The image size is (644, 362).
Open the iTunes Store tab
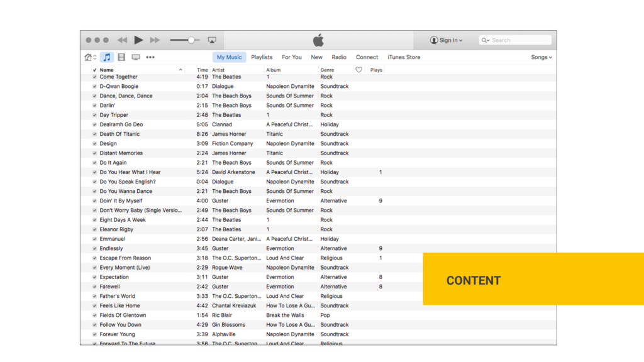coord(404,57)
